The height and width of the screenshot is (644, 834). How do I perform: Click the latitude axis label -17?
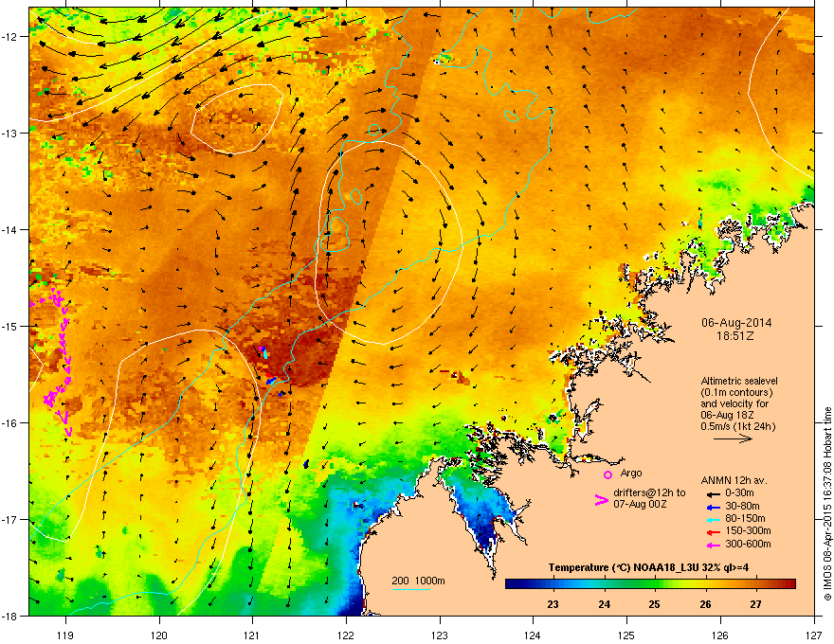9,519
